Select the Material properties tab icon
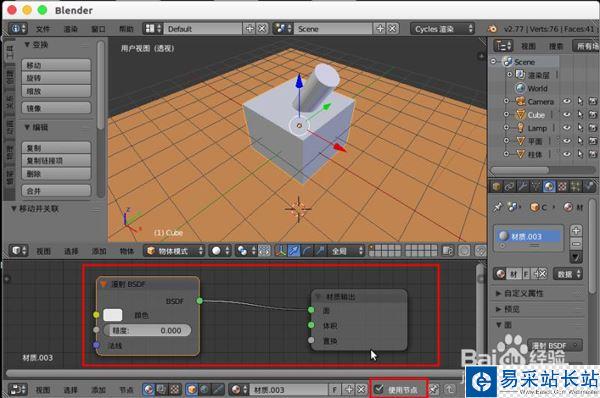 549,186
